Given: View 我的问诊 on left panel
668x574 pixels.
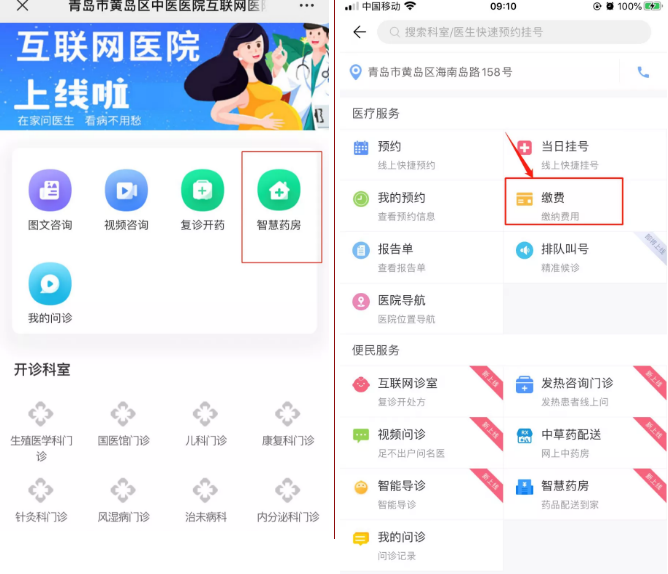Looking at the screenshot, I should click(x=50, y=293).
